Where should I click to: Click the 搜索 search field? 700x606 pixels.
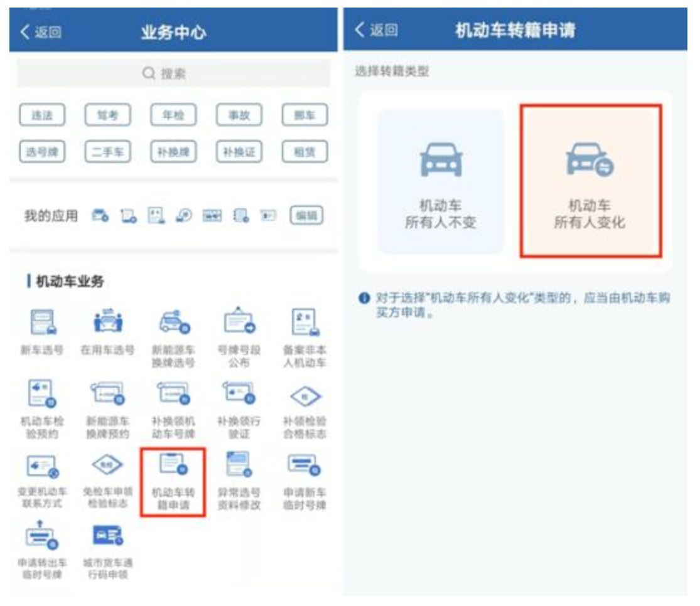click(x=173, y=73)
